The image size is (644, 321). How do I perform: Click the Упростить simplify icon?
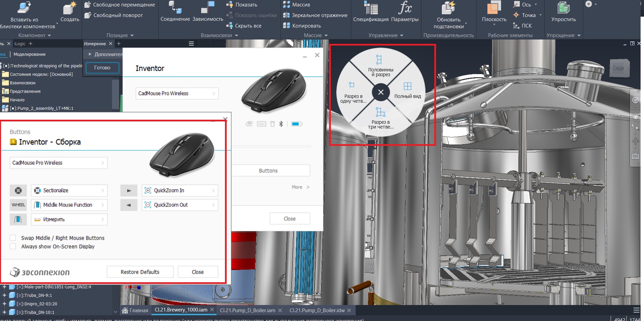pos(563,9)
